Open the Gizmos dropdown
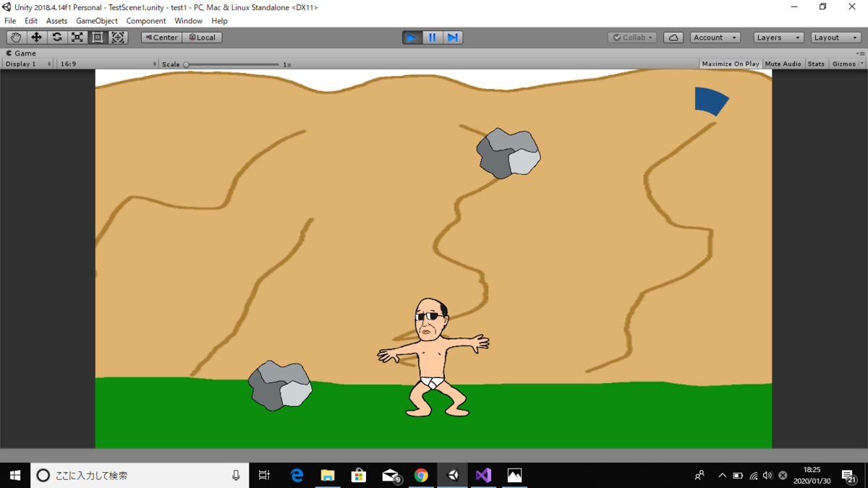The height and width of the screenshot is (488, 868). [x=847, y=64]
